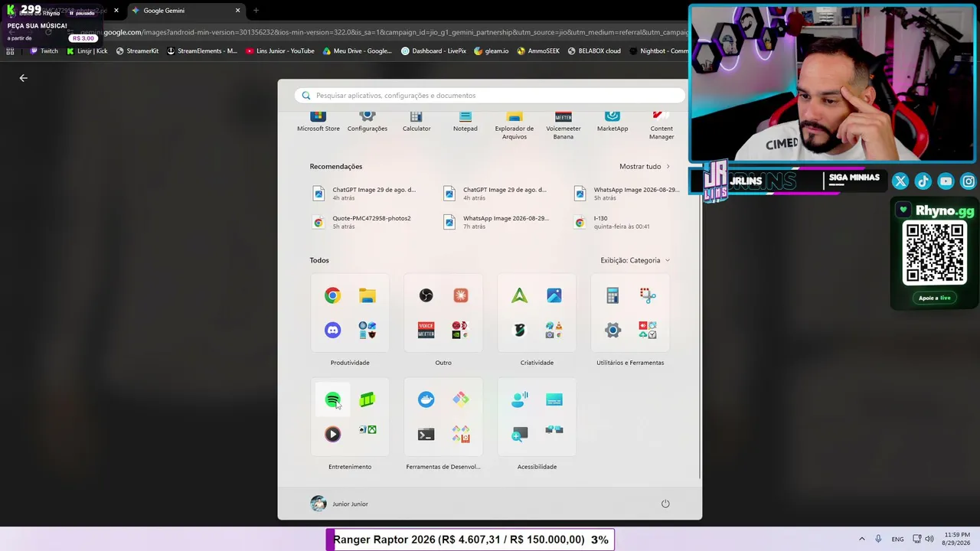This screenshot has height=551, width=980.
Task: Open the clock showing 11:59 PM
Action: [x=957, y=539]
